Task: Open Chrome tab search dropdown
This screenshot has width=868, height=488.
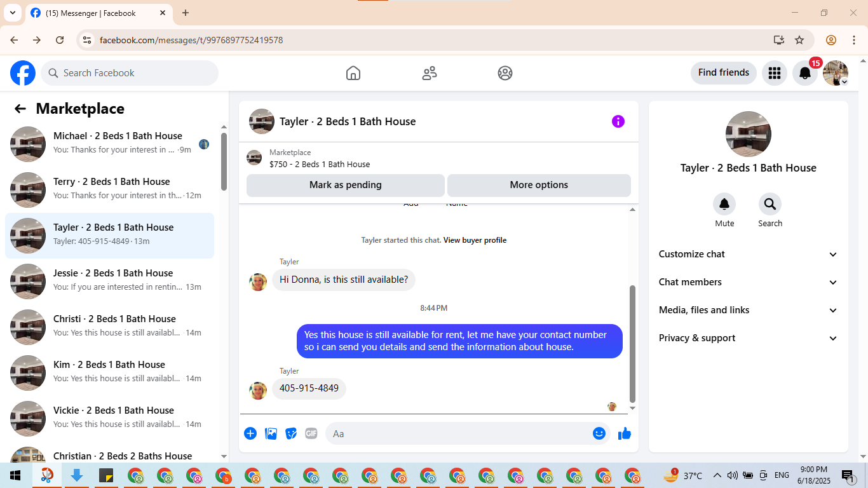Action: point(13,13)
